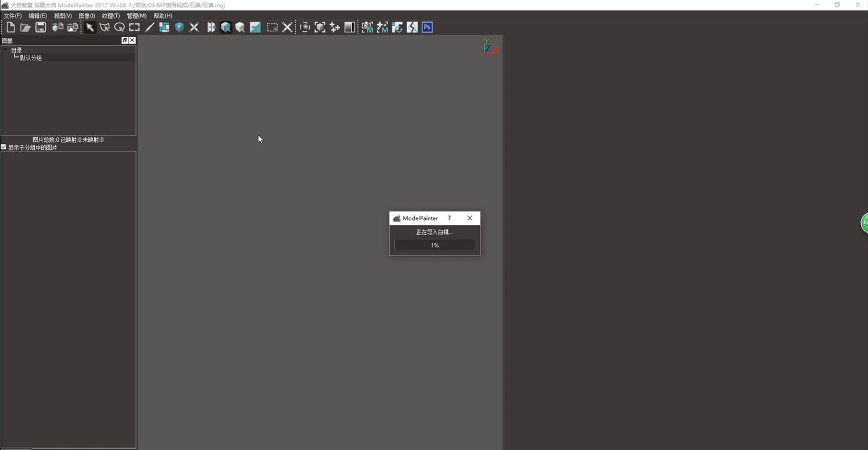Select the 默认分组 group in the image panel
868x450 pixels.
tap(30, 57)
